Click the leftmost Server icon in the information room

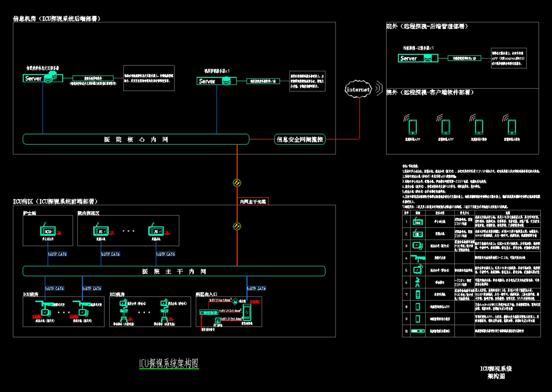click(x=42, y=78)
